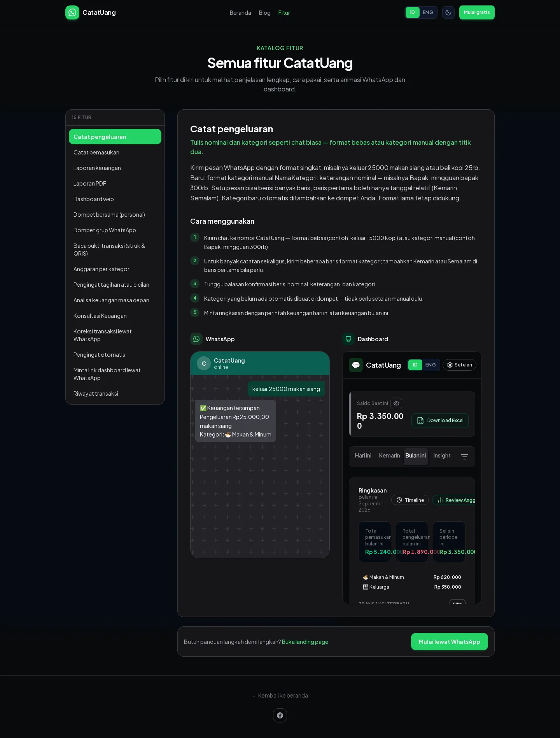This screenshot has height=738, width=560.
Task: Click Makan & Minum category row
Action: coord(412,577)
